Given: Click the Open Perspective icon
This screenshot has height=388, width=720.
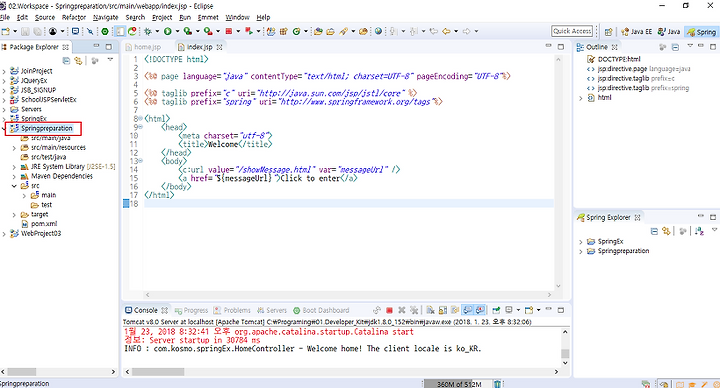Looking at the screenshot, I should coord(608,32).
